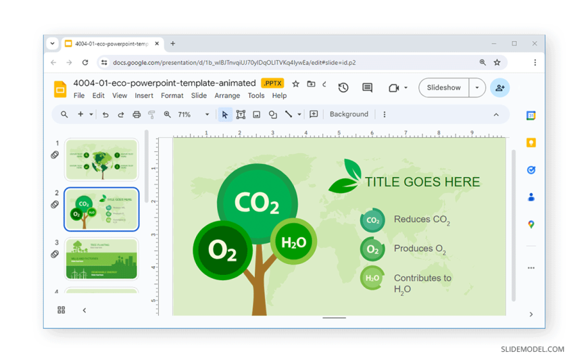The height and width of the screenshot is (364, 588).
Task: Open version history clock icon
Action: point(343,88)
